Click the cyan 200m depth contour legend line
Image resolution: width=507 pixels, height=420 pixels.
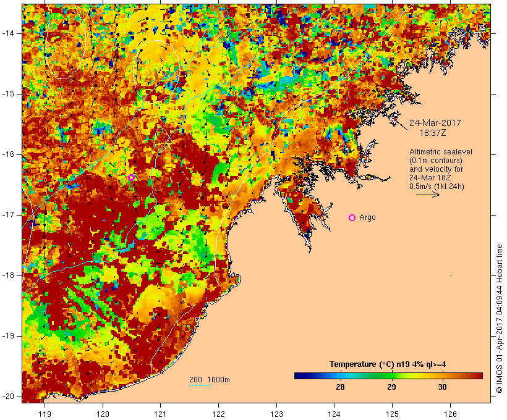200,385
